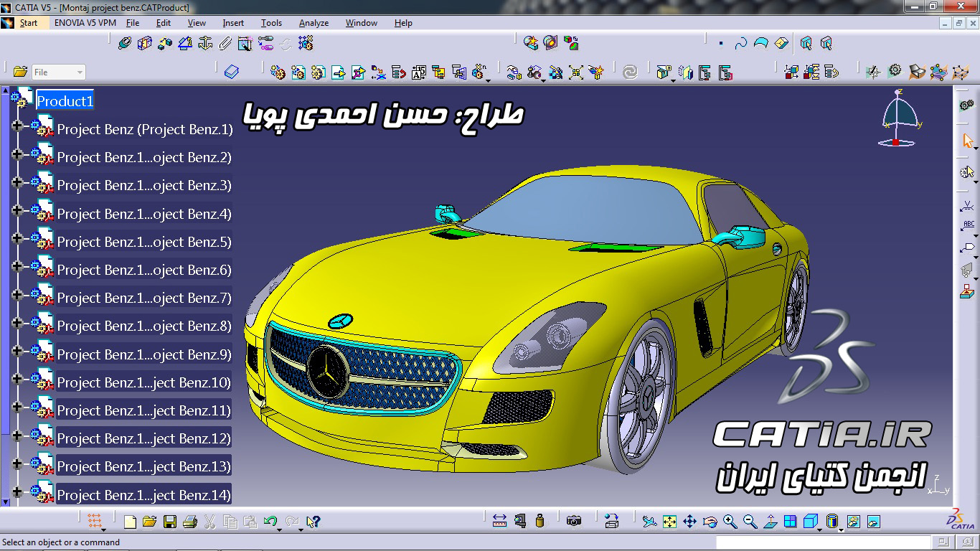
Task: Expand the plus beside Project Benz.14 row
Action: pyautogui.click(x=17, y=492)
